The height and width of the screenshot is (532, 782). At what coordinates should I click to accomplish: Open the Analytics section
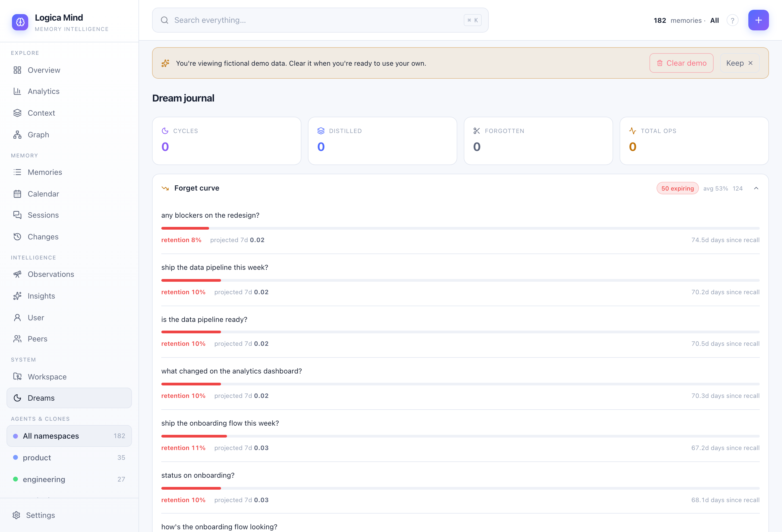point(69,91)
